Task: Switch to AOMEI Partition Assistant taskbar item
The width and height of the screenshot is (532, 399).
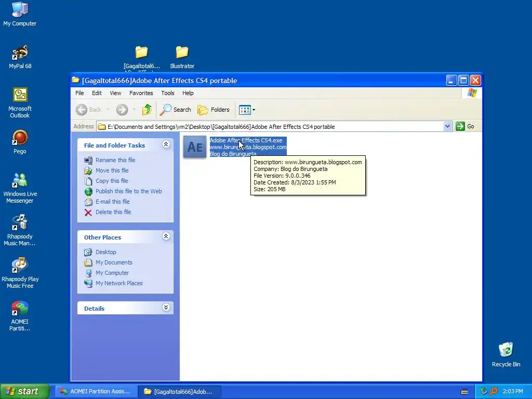Action: tap(96, 392)
